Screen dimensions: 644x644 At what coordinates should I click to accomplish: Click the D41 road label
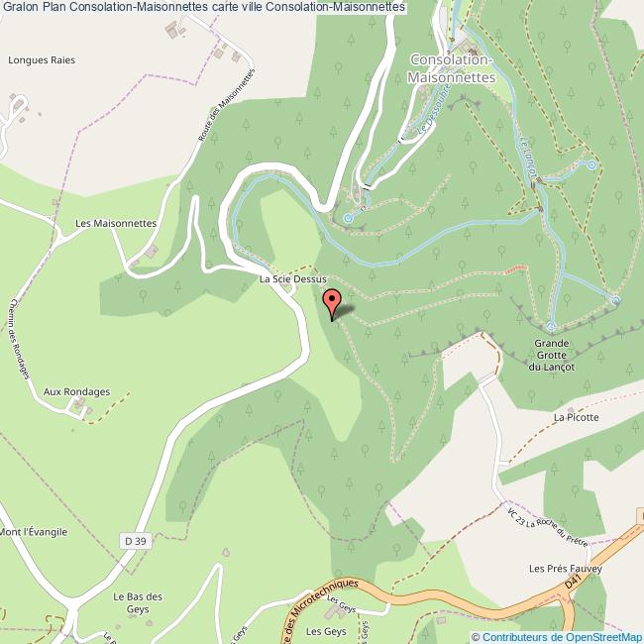tap(572, 582)
